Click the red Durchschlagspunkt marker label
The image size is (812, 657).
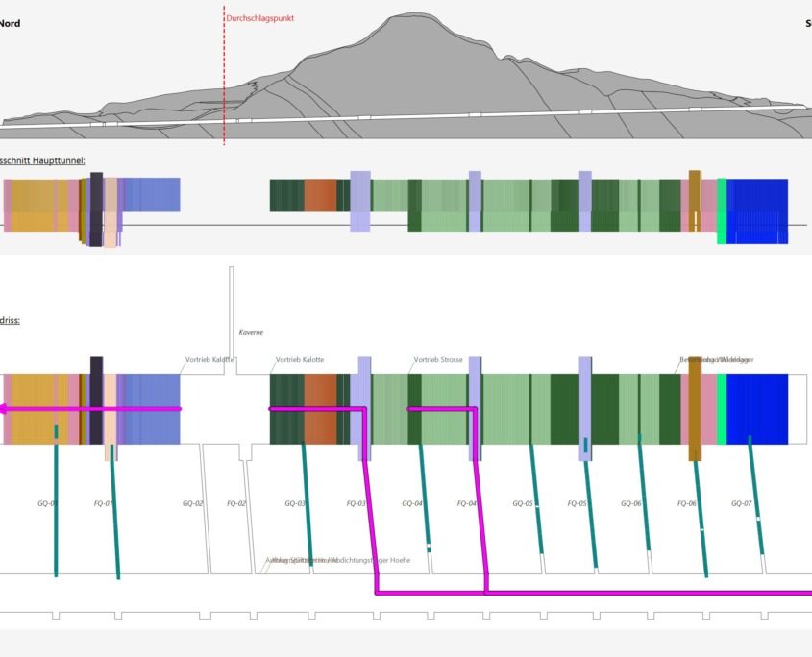260,18
